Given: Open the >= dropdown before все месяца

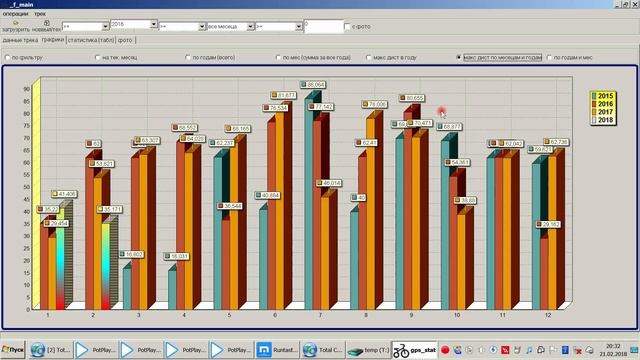Looking at the screenshot, I should 202,27.
